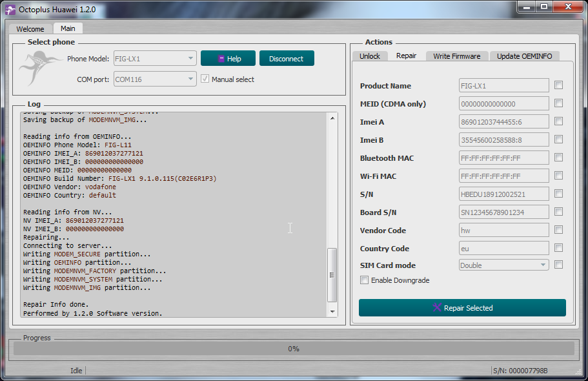The image size is (588, 381).
Task: Click the Idle status bar text
Action: coord(76,371)
